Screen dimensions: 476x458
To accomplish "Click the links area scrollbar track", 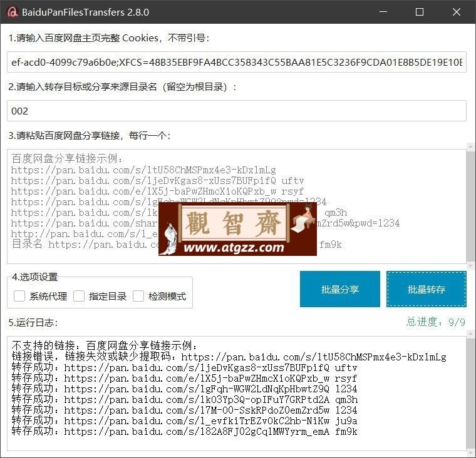I will 471,206.
